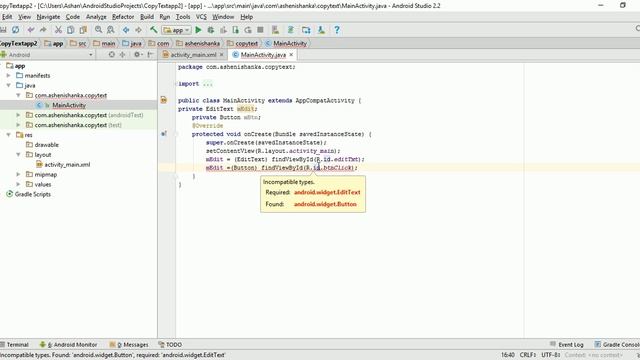Select activity_main.xml in project tree
The height and width of the screenshot is (360, 640).
(x=67, y=164)
